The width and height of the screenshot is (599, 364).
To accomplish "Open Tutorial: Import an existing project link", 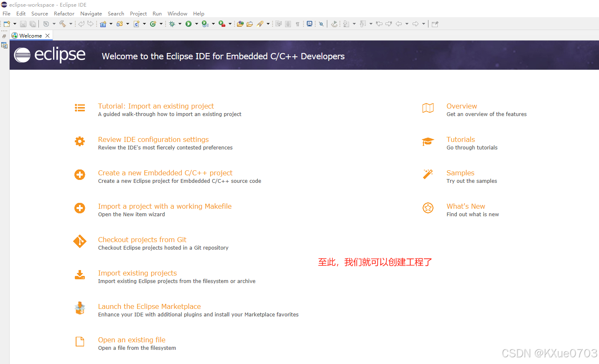I will pos(156,106).
